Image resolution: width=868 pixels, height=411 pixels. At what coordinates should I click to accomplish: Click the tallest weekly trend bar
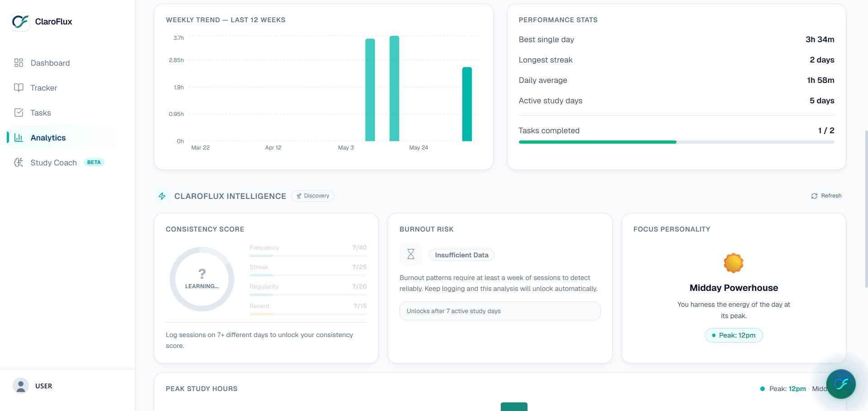[x=394, y=88]
